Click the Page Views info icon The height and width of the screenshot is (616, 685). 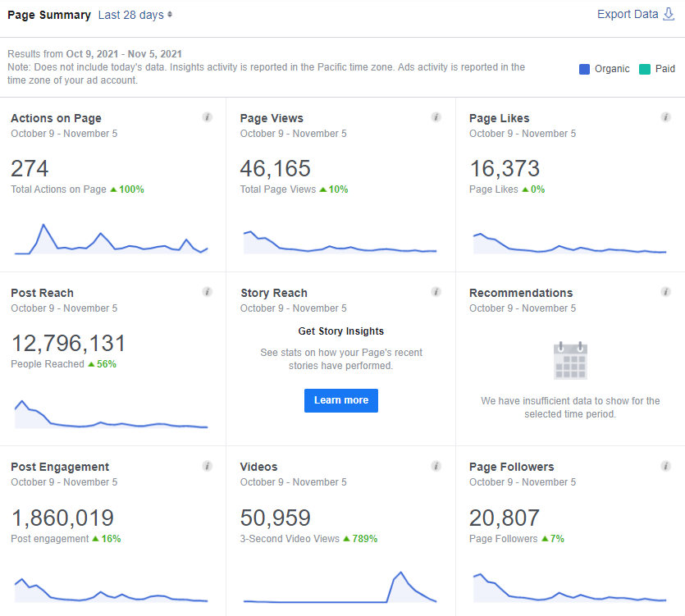click(436, 117)
